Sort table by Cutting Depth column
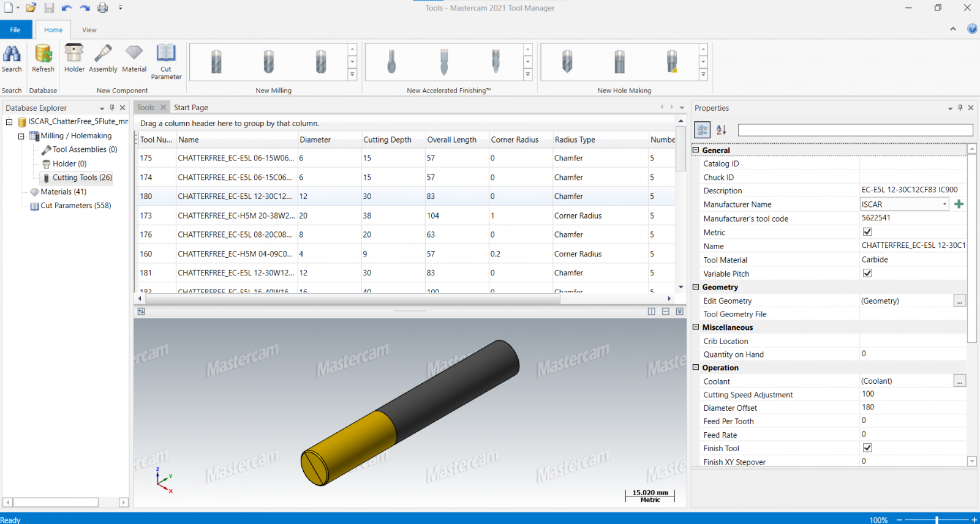This screenshot has width=980, height=524. [393, 140]
